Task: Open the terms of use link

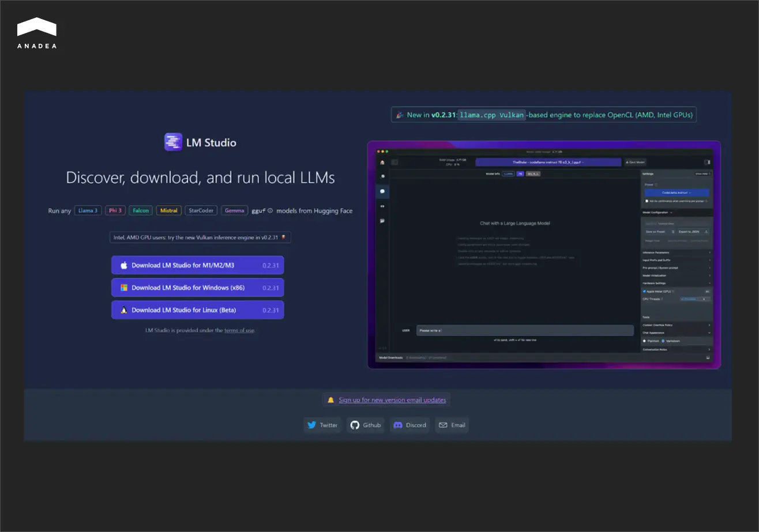Action: [x=239, y=330]
